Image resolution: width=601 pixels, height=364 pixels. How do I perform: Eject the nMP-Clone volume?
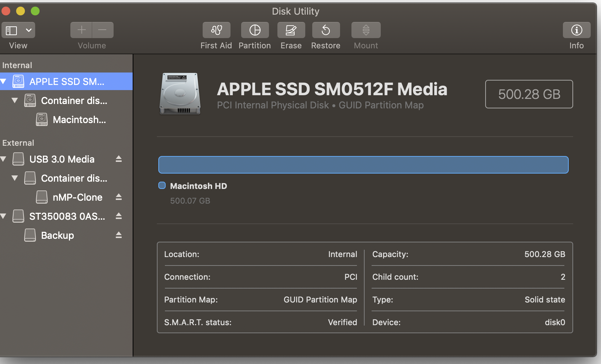[118, 197]
